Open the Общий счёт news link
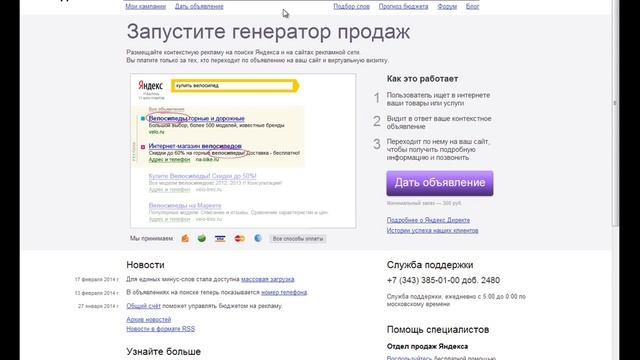The height and width of the screenshot is (360, 640). coord(143,306)
